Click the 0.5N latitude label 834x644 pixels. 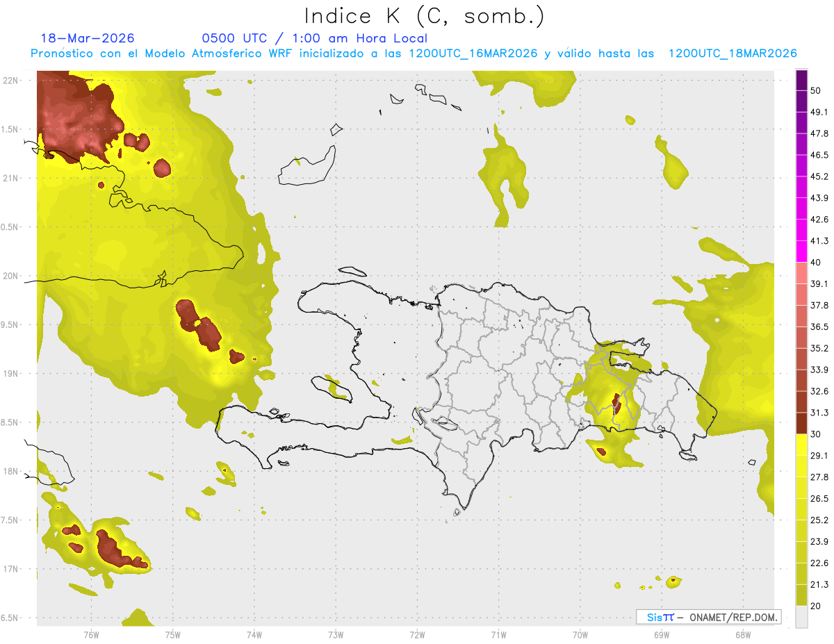[10, 227]
